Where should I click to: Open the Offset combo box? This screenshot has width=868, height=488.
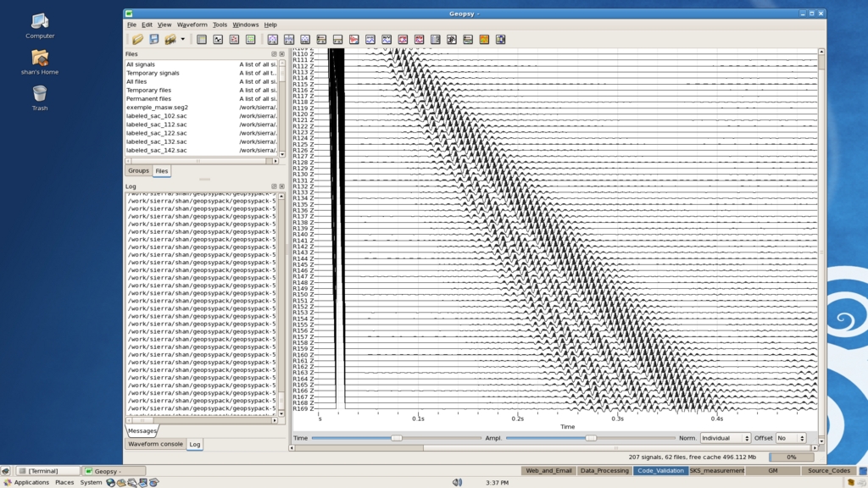click(791, 438)
